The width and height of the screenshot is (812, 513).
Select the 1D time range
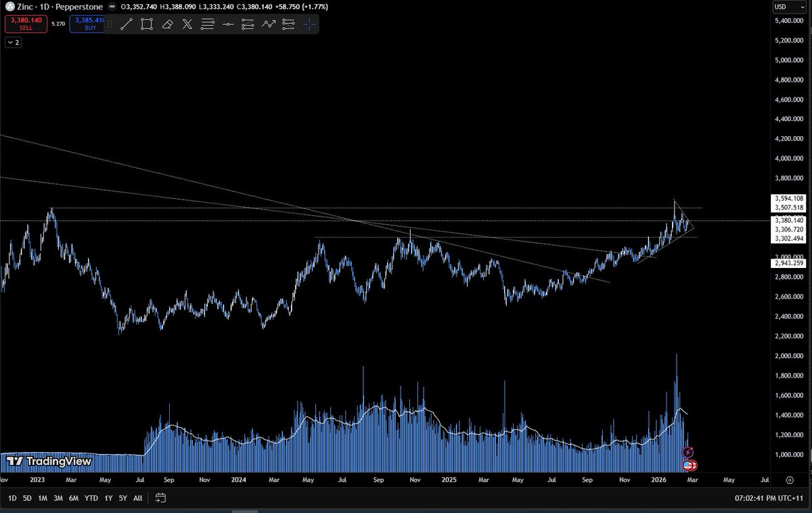12,498
